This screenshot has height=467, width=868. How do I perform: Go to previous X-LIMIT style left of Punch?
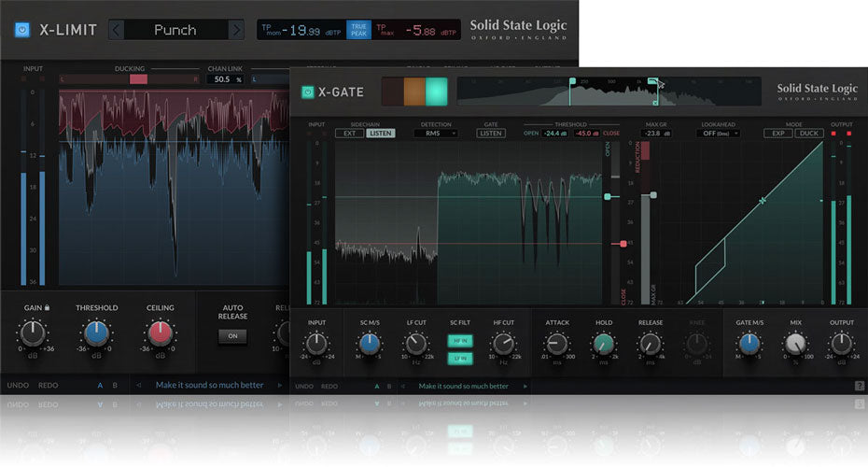(x=116, y=29)
